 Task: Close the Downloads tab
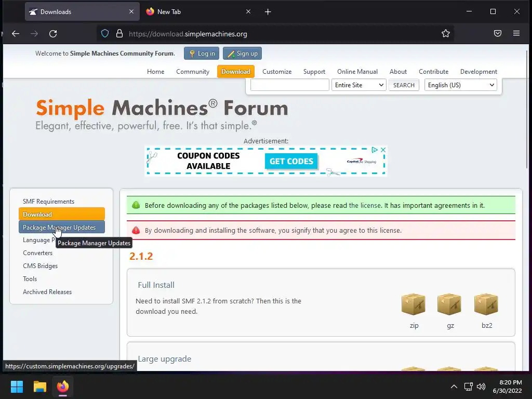131,11
